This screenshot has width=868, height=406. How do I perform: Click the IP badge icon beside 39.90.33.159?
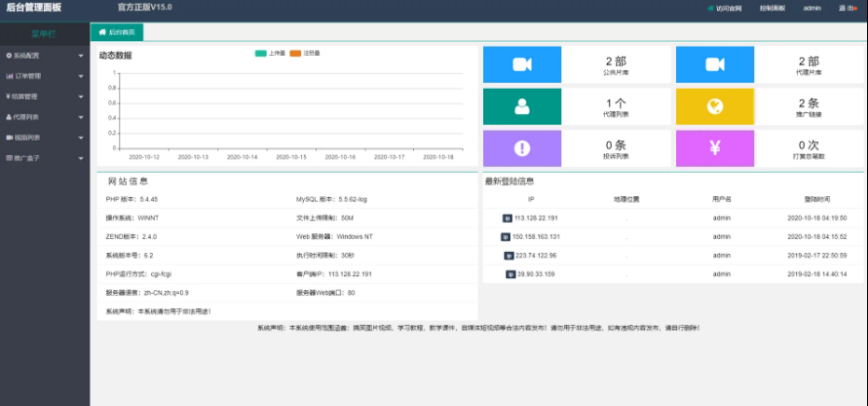point(511,273)
